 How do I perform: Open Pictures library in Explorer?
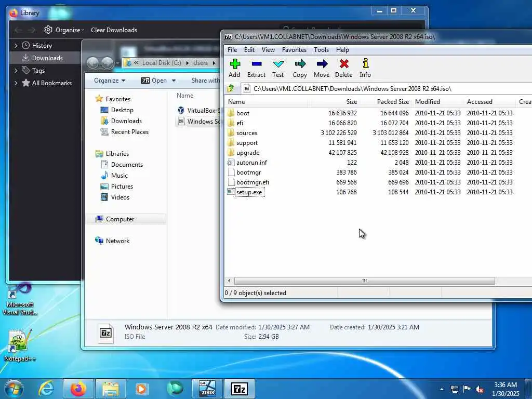(x=122, y=187)
